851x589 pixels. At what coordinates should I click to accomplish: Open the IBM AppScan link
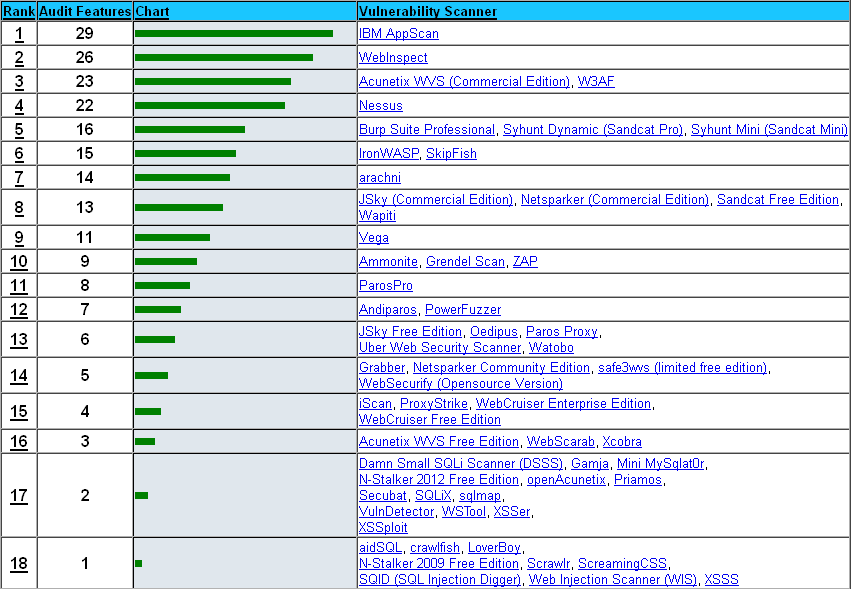pyautogui.click(x=398, y=34)
